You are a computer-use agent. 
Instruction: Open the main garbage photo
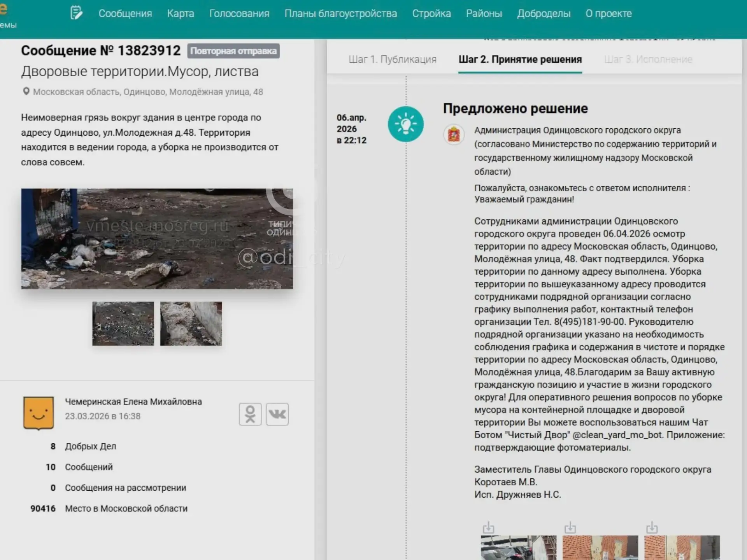click(157, 238)
